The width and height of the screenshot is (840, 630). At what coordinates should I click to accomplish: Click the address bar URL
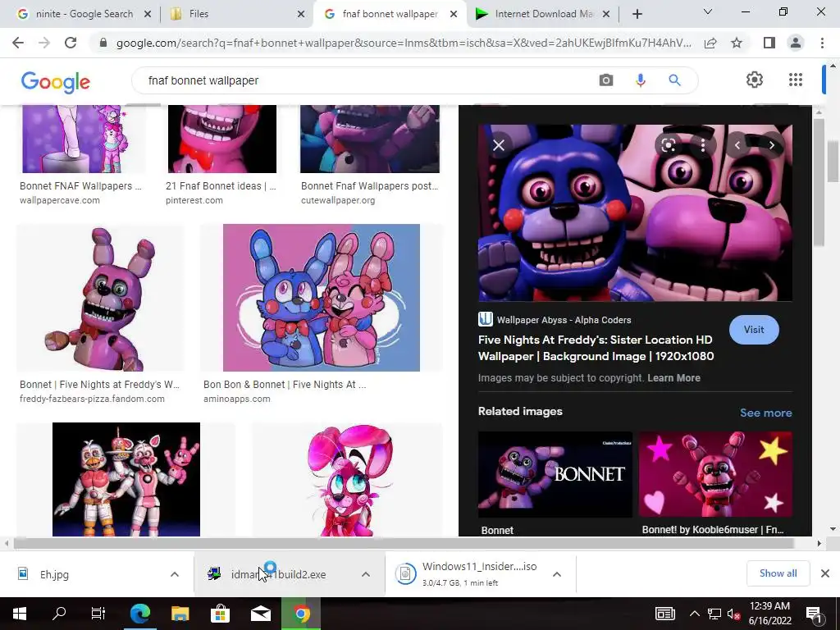tap(404, 43)
